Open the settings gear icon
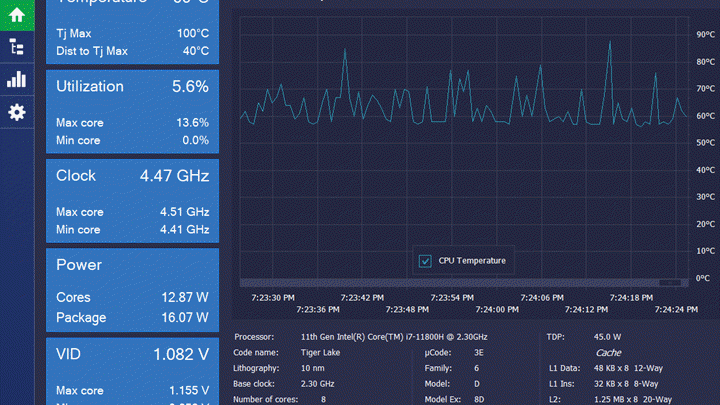The width and height of the screenshot is (720, 405). click(17, 112)
